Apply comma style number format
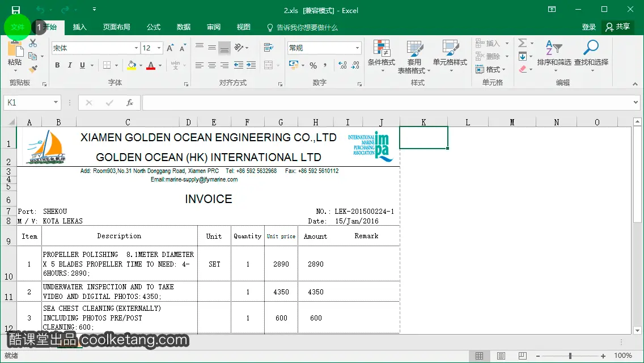This screenshot has width=644, height=363. pos(325,65)
